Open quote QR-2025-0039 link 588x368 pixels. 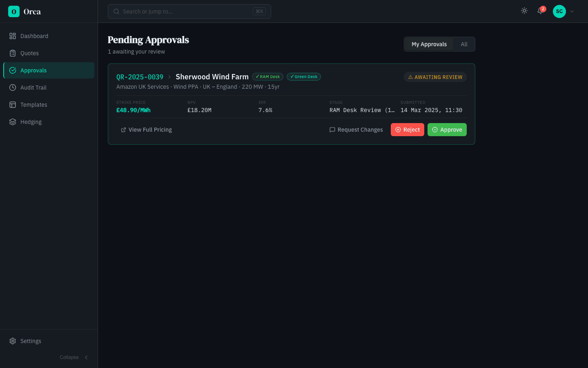140,77
